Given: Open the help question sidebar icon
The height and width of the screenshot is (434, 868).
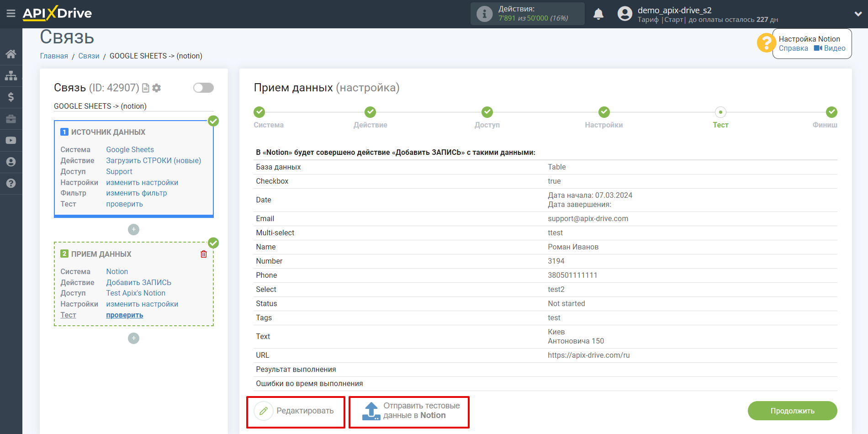Looking at the screenshot, I should tap(11, 183).
